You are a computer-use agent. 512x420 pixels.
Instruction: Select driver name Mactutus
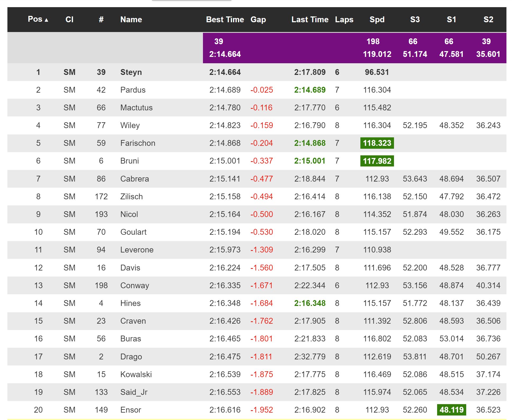click(136, 108)
